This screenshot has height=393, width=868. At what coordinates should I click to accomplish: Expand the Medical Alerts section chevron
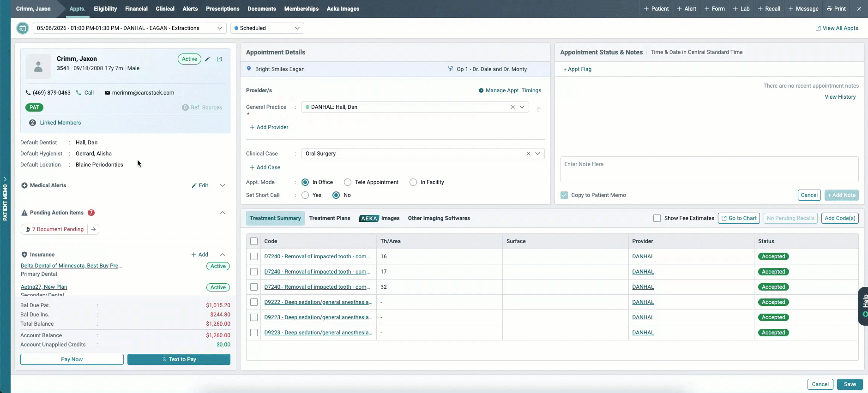pyautogui.click(x=223, y=185)
